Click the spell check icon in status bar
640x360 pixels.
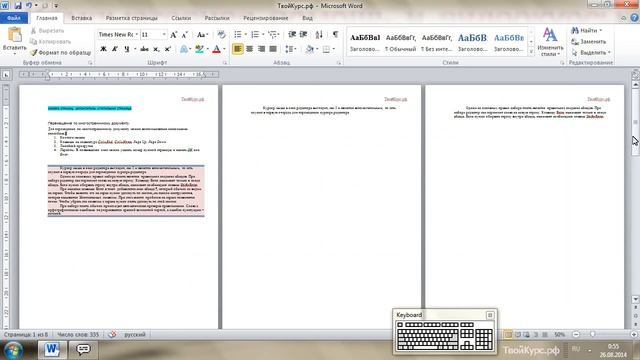(x=112, y=334)
